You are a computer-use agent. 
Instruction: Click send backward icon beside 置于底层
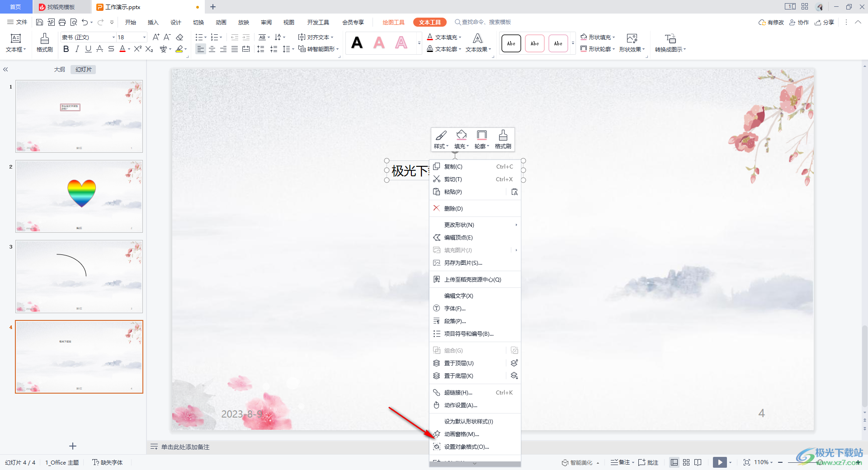click(x=514, y=376)
